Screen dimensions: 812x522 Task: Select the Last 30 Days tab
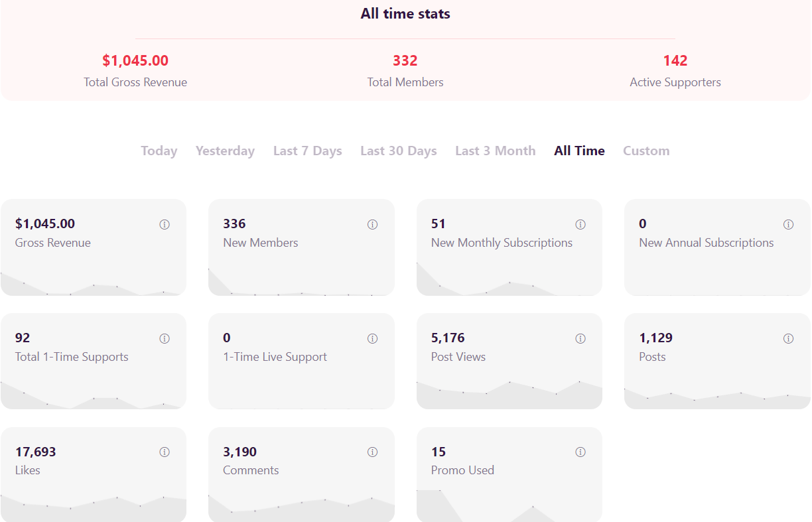pyautogui.click(x=399, y=151)
